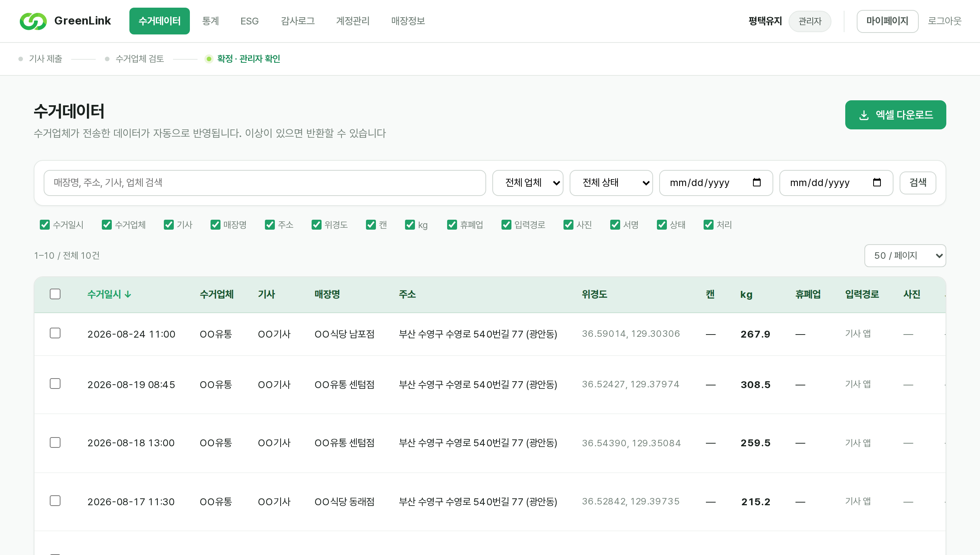Click the kg column header
Screen dimensions: 980x555
coord(746,294)
